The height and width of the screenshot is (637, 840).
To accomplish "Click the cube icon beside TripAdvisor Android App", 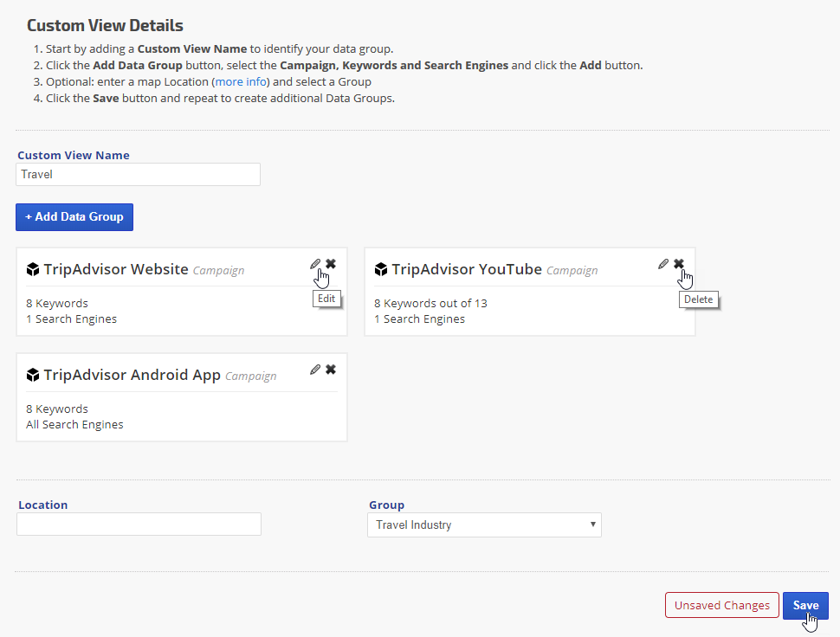I will coord(33,376).
